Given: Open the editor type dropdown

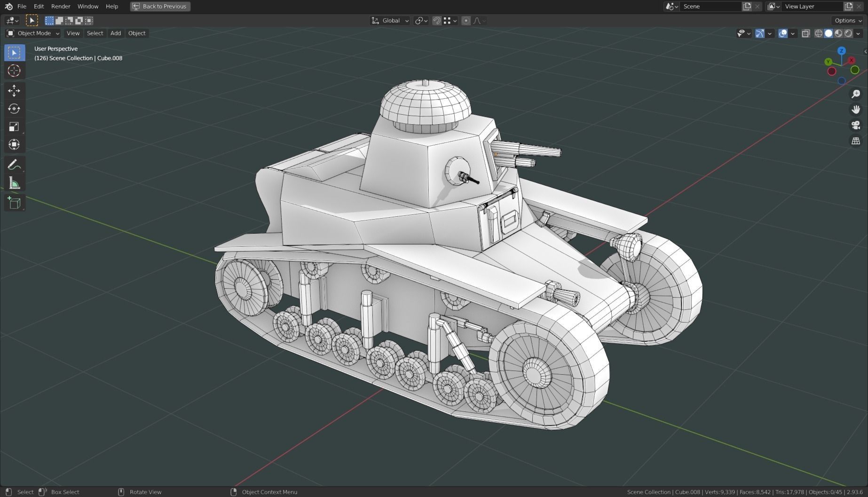Looking at the screenshot, I should coord(12,21).
